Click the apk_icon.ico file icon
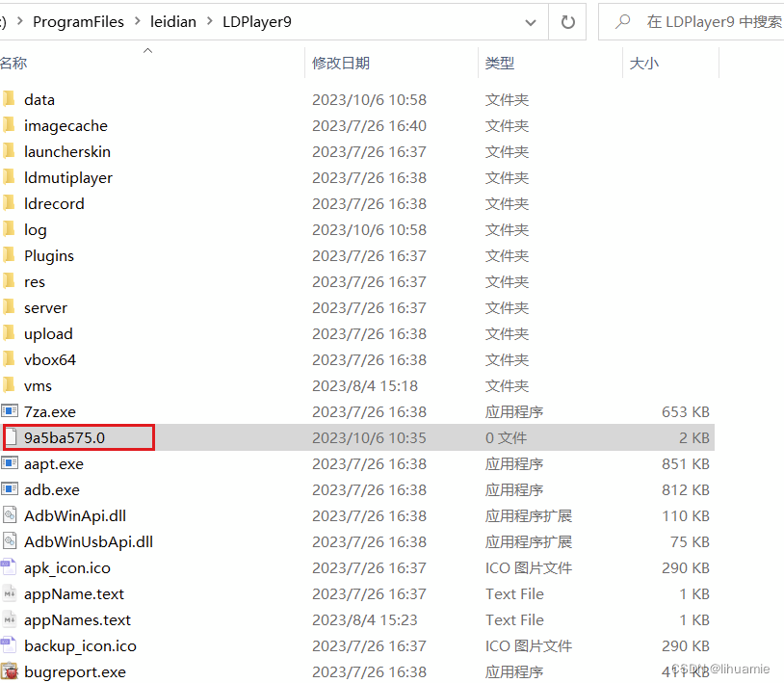 9,567
